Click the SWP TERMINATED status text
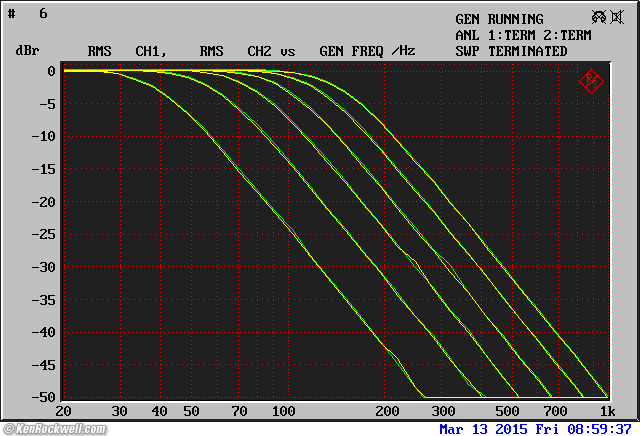The height and width of the screenshot is (436, 640). coord(511,51)
